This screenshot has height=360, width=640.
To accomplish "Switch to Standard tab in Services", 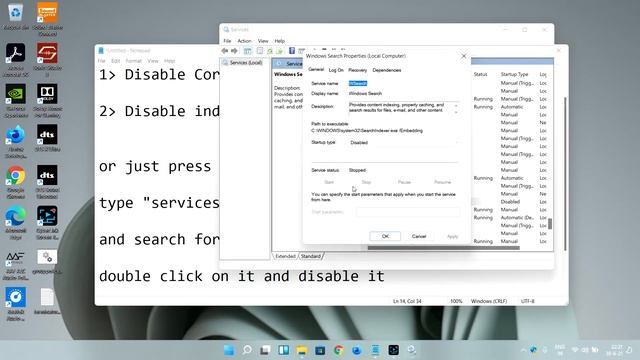I will point(311,256).
